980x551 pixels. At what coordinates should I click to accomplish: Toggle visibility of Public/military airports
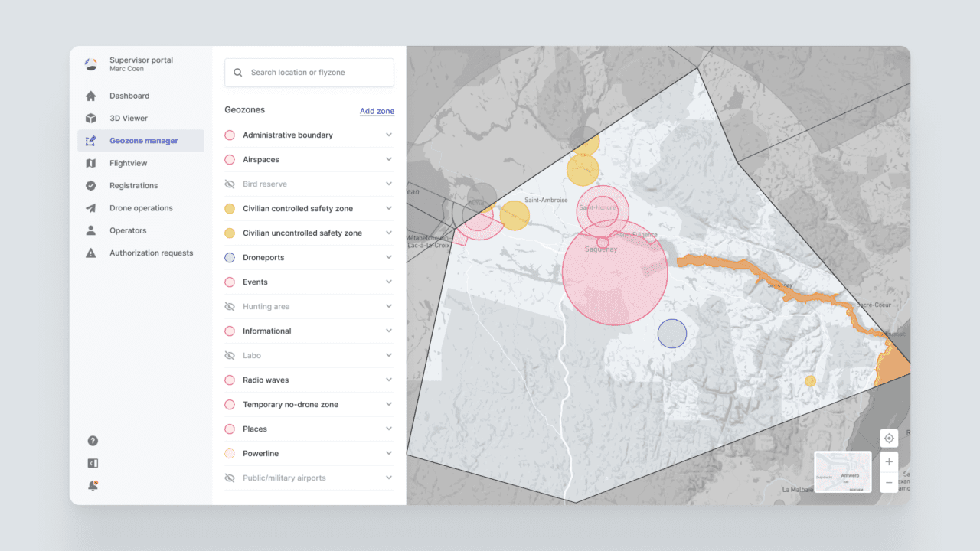230,478
